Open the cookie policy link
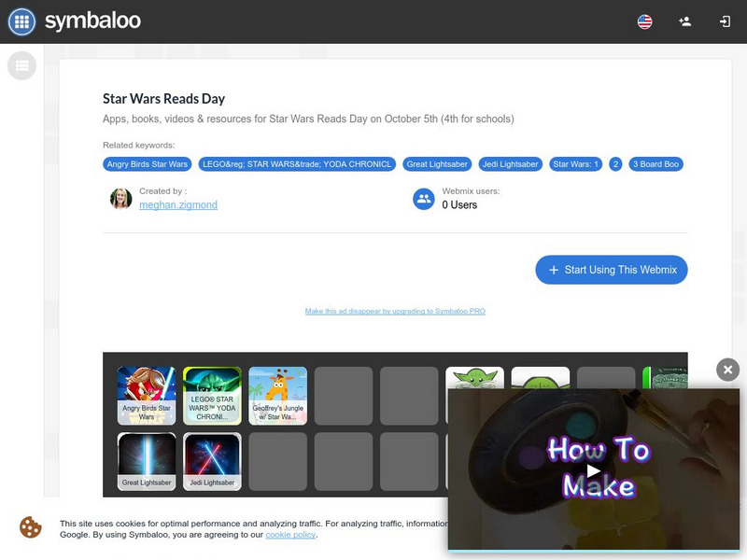This screenshot has width=747, height=560. tap(290, 534)
